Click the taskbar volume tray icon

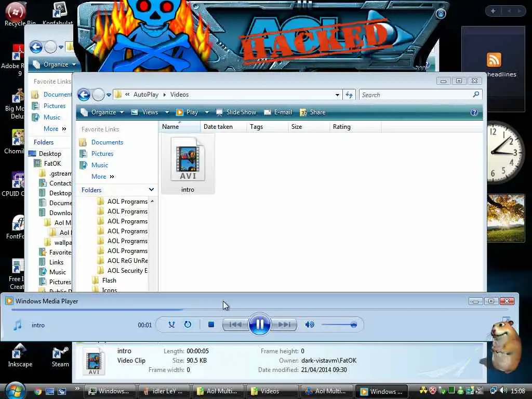(x=503, y=391)
